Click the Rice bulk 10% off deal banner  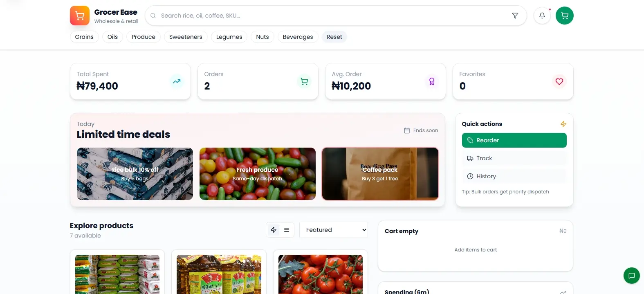click(x=135, y=174)
